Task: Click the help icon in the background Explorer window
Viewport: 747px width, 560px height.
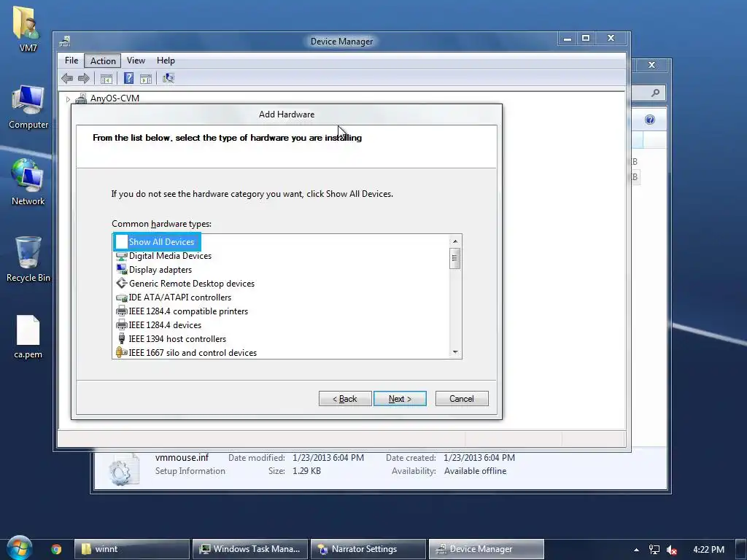Action: click(650, 120)
